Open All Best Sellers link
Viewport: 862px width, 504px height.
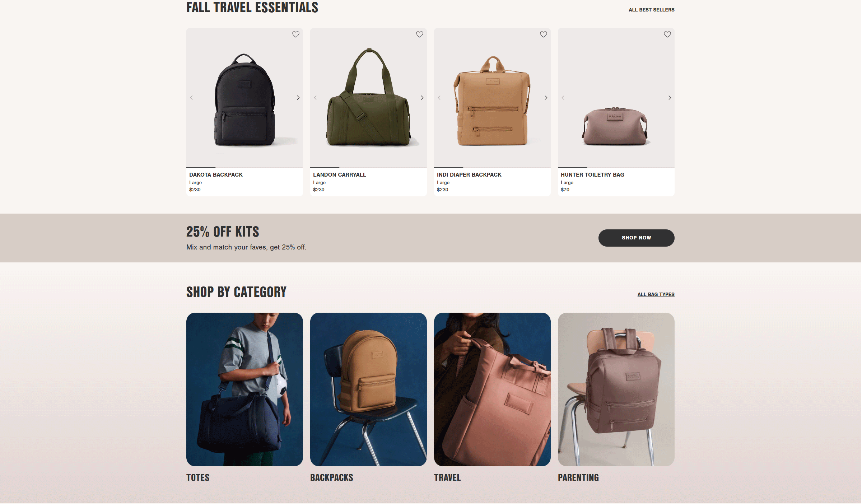point(651,10)
